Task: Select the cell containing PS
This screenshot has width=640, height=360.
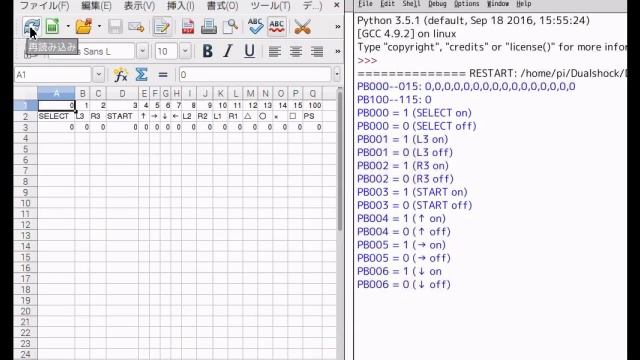Action: (x=313, y=116)
